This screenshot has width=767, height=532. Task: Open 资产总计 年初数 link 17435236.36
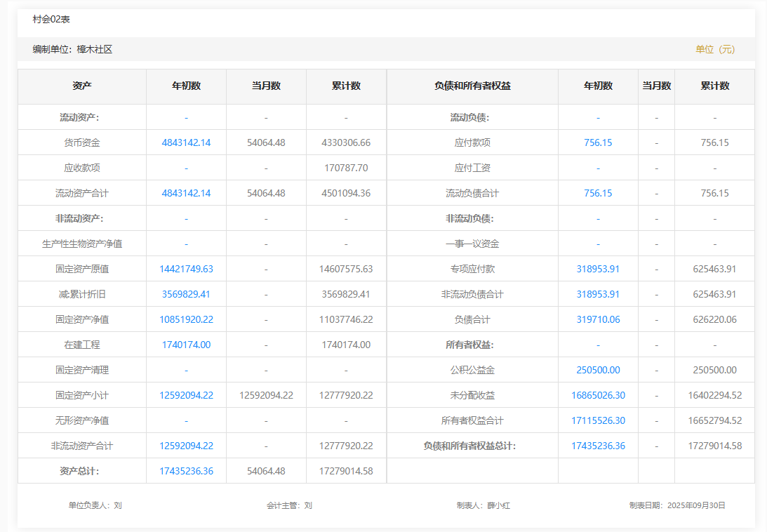click(x=186, y=471)
